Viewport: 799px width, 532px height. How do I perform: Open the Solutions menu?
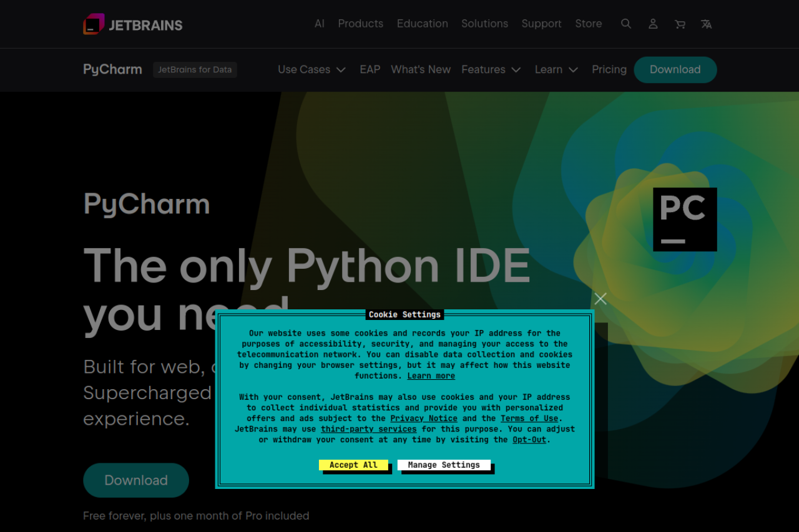pos(484,24)
